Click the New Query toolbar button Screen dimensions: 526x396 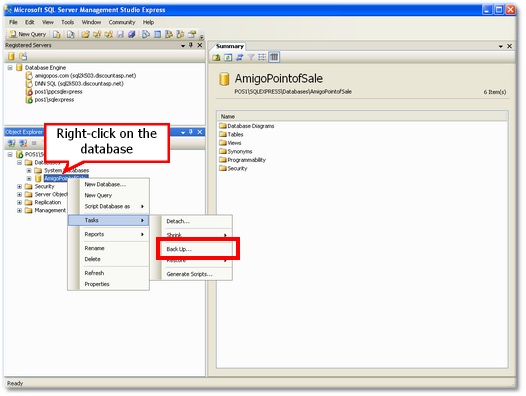(x=28, y=34)
